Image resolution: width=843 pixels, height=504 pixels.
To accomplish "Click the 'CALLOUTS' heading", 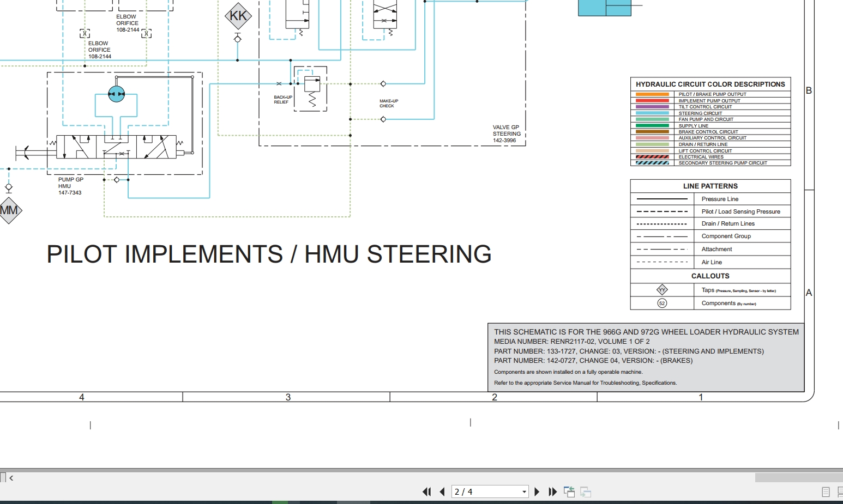I will pos(710,276).
